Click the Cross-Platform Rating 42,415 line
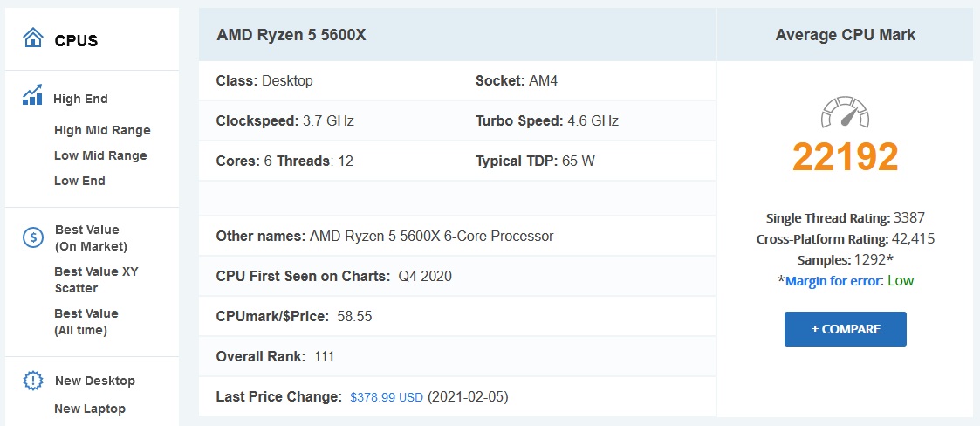This screenshot has height=426, width=980. click(x=845, y=239)
